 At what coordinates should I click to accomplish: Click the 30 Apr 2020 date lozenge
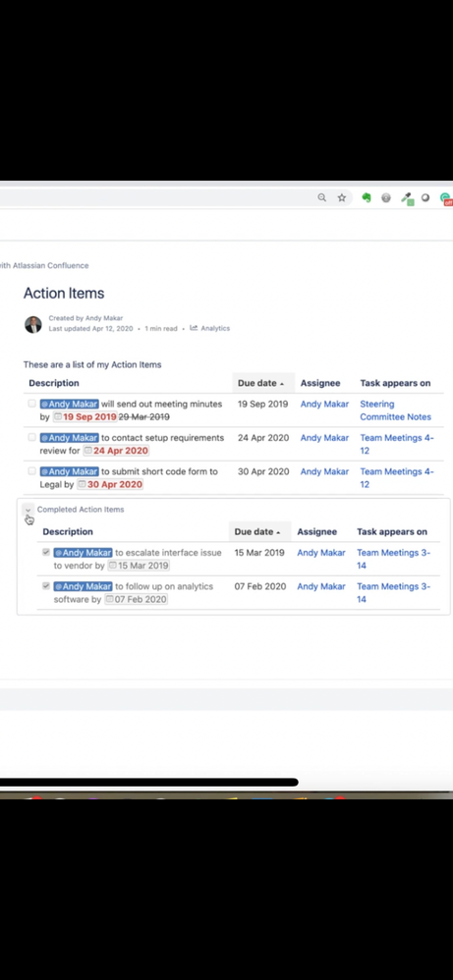pos(110,484)
